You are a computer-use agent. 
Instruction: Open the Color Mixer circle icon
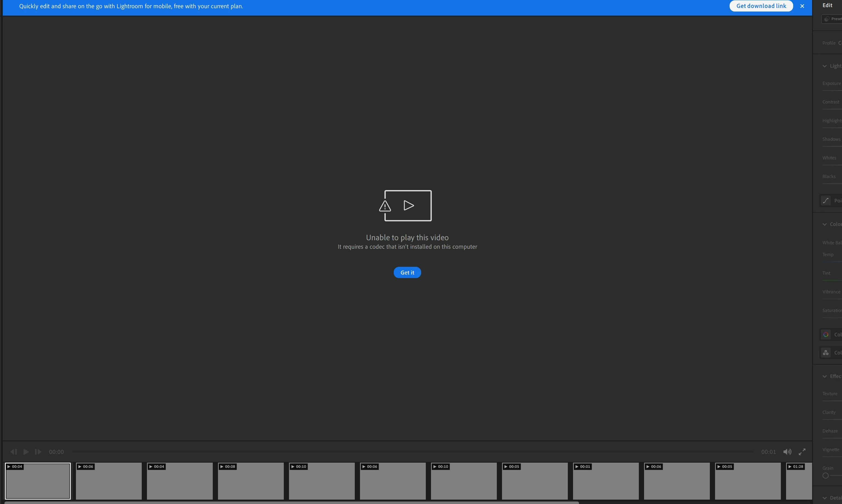point(826,334)
